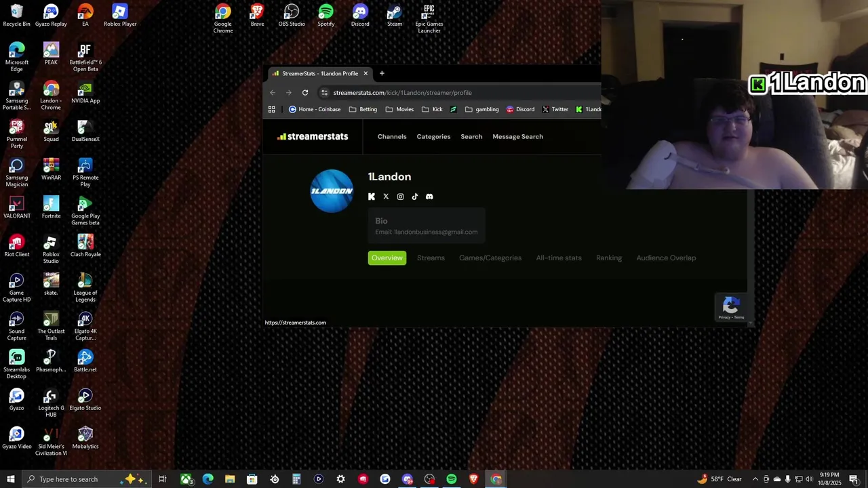Screen dimensions: 868x488
Task: Open the Discord social icon under 1Landon
Action: pos(429,197)
